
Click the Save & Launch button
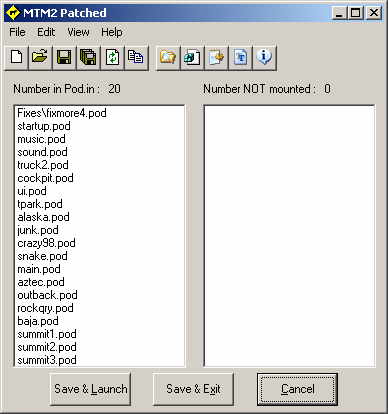coord(90,389)
